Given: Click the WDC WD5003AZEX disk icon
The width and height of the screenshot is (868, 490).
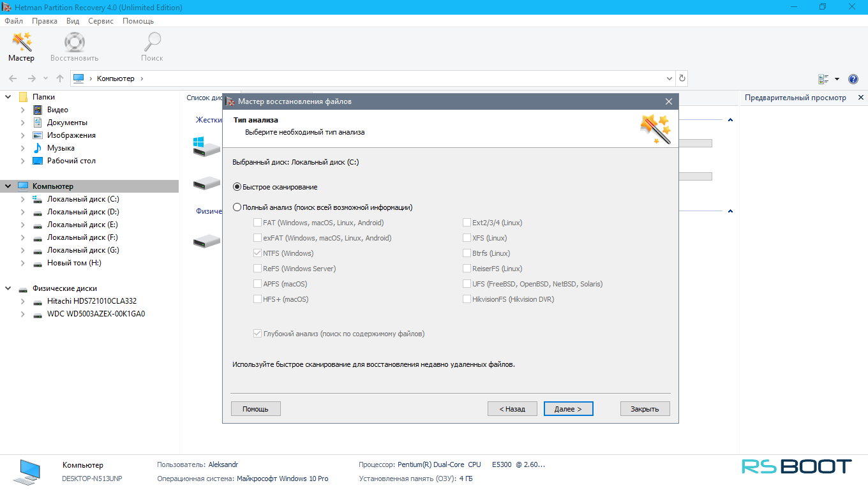Looking at the screenshot, I should 38,314.
